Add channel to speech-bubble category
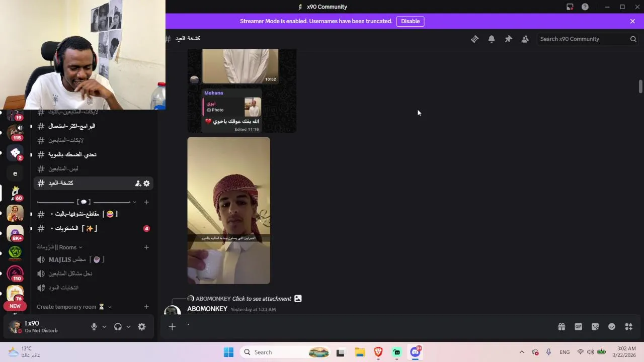The image size is (644, 362). pyautogui.click(x=146, y=202)
